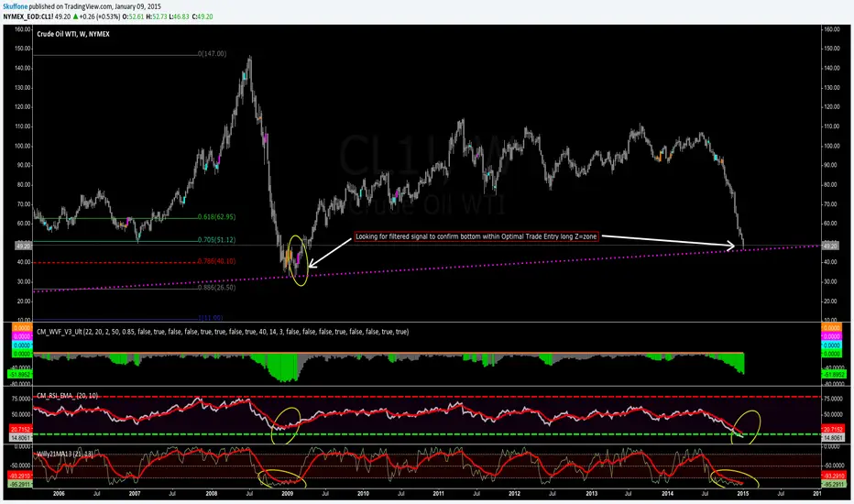Click the CM_WVF_V3_Ult indicator legend

pyautogui.click(x=223, y=332)
